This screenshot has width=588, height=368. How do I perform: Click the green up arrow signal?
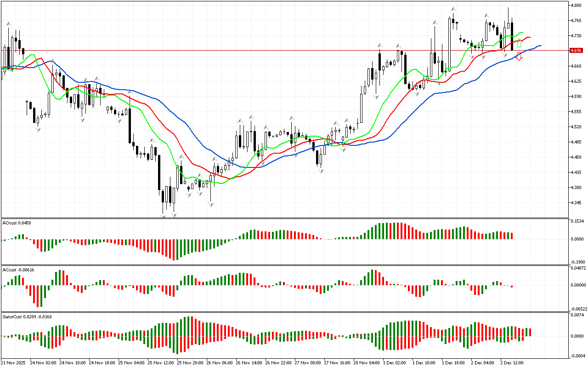[x=519, y=44]
